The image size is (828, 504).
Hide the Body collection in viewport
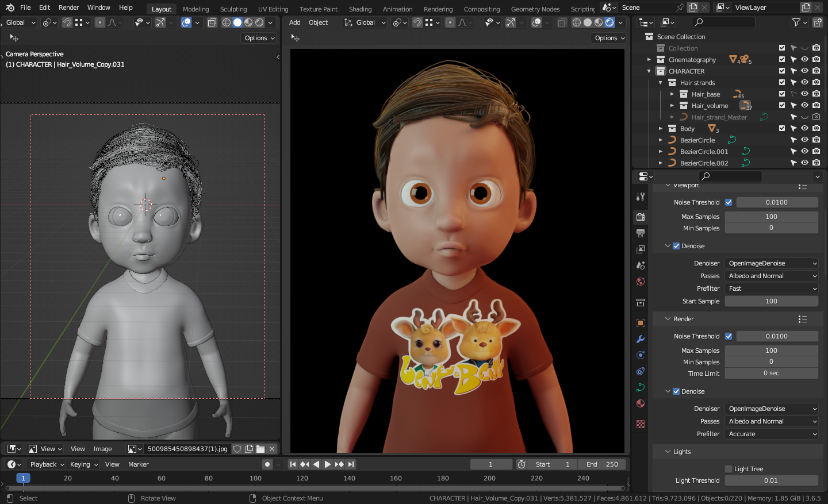pos(804,128)
